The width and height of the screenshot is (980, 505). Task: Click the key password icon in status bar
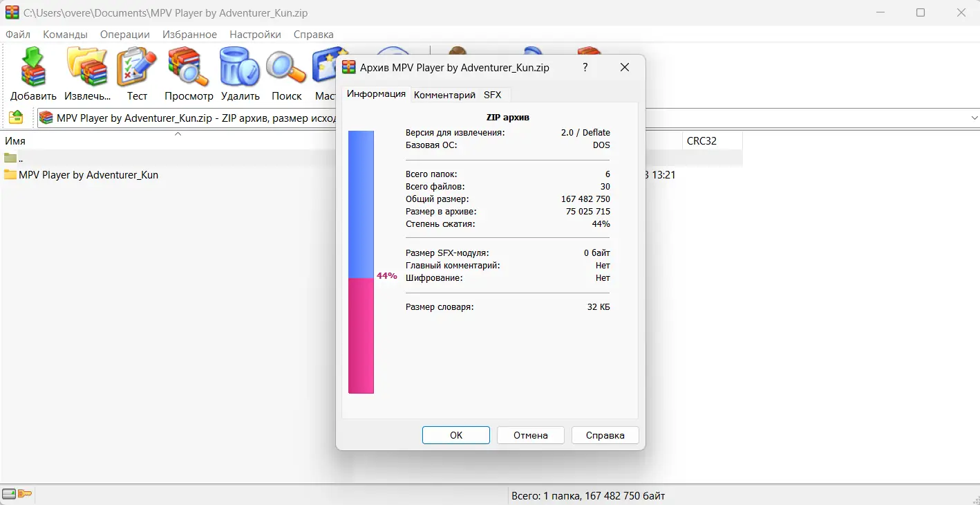pos(25,494)
